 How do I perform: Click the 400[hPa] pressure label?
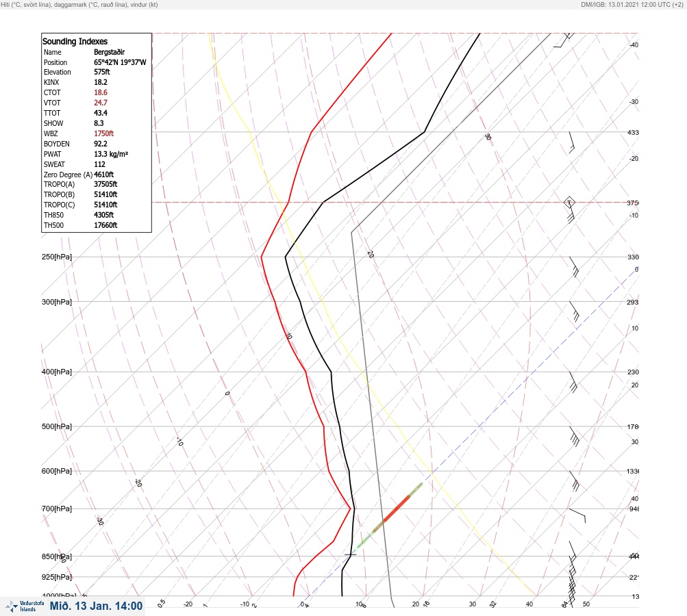pyautogui.click(x=57, y=372)
